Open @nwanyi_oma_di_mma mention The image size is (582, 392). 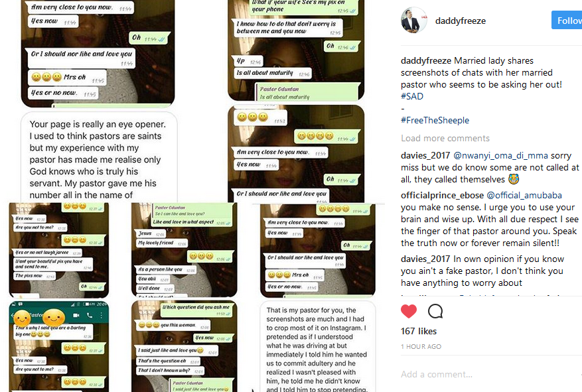point(500,155)
